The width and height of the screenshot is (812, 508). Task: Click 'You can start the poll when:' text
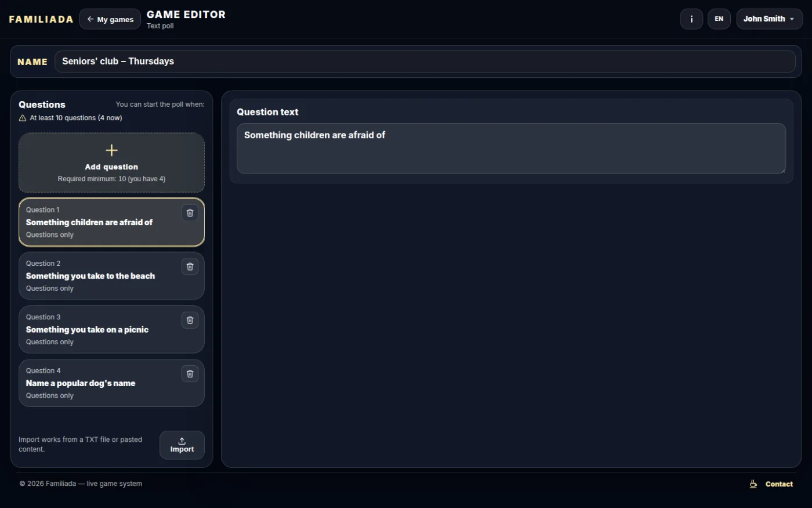(x=160, y=105)
